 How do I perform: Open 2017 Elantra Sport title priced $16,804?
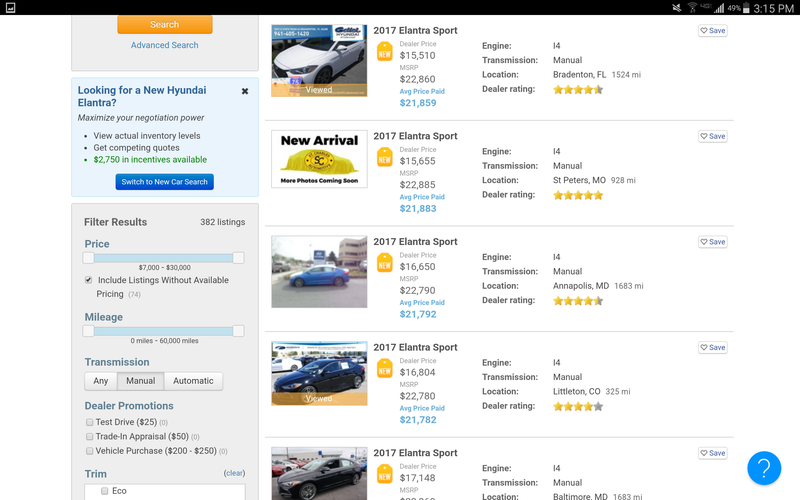click(415, 347)
